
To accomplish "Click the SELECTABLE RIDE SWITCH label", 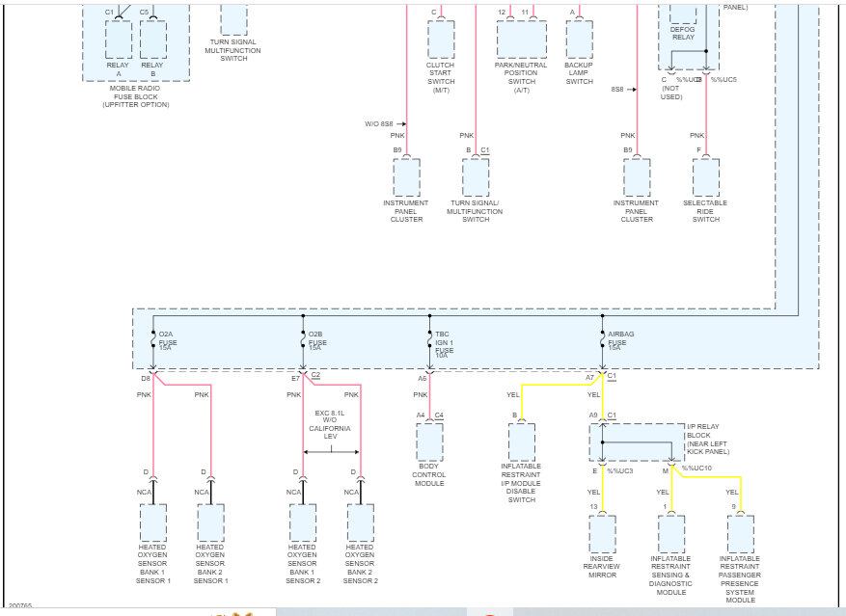I will [705, 211].
